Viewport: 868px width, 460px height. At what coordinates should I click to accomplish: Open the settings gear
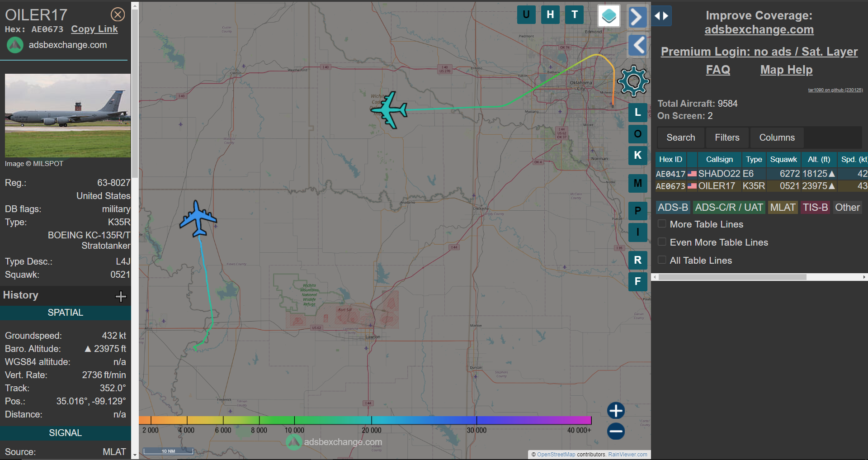633,81
